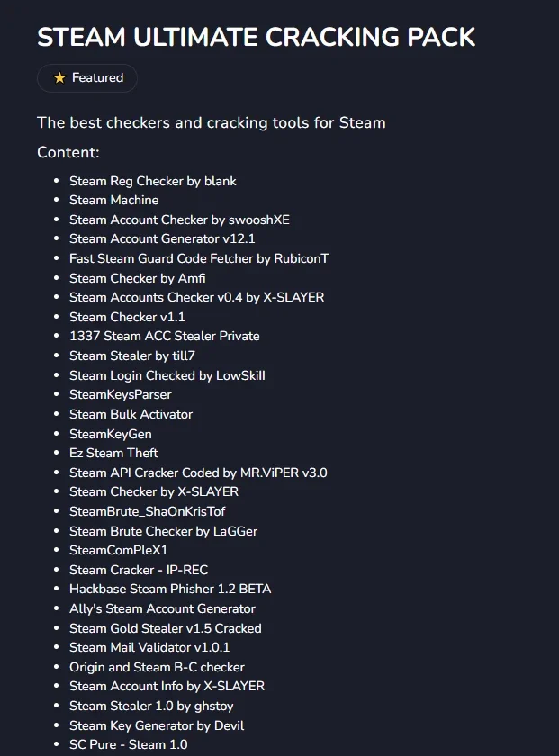Click Steam Account Generator v12.1 entry
This screenshot has width=559, height=756.
coord(162,238)
